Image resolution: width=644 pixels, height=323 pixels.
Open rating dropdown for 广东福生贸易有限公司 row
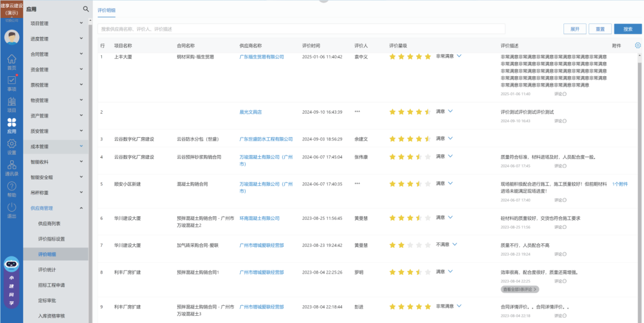[459, 56]
